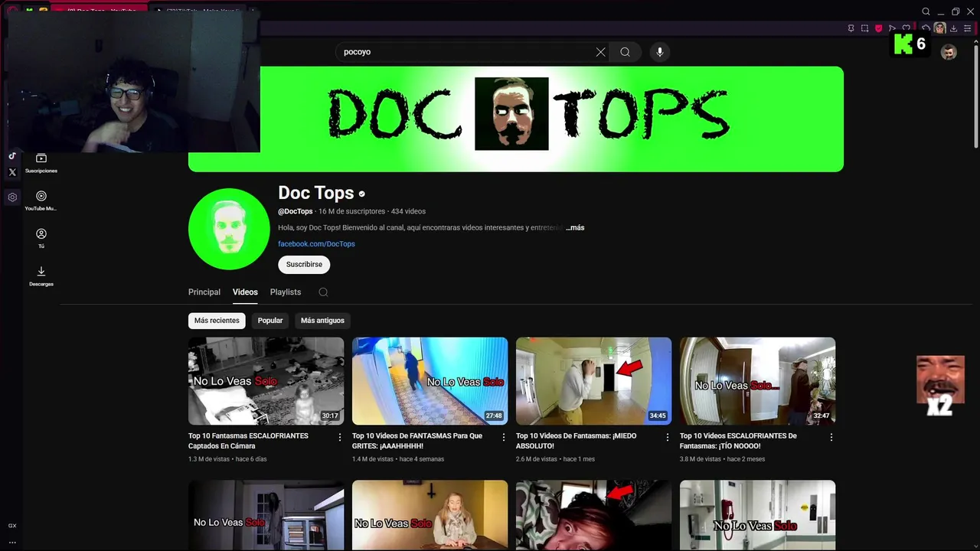Open video thumbnail with 32:47 duration
The width and height of the screenshot is (980, 551).
(758, 381)
